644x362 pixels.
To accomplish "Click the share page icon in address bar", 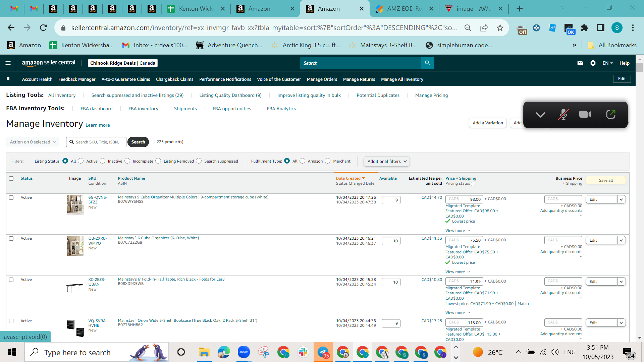I will coord(484,28).
